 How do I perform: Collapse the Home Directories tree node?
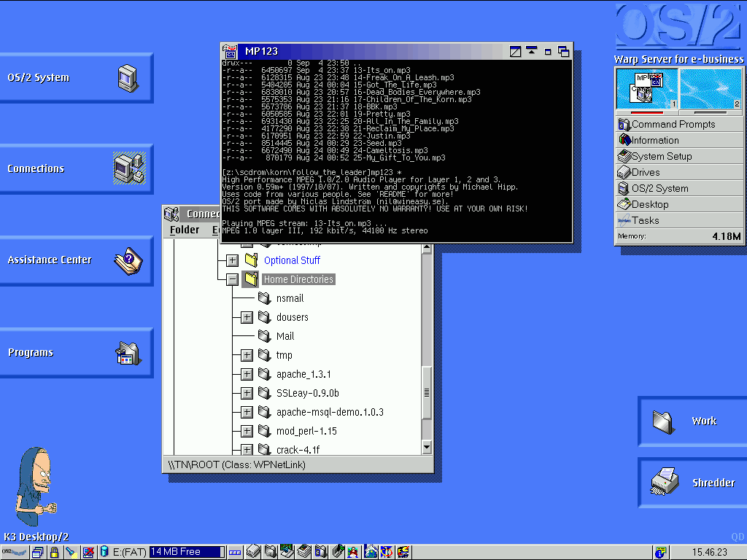coord(232,279)
